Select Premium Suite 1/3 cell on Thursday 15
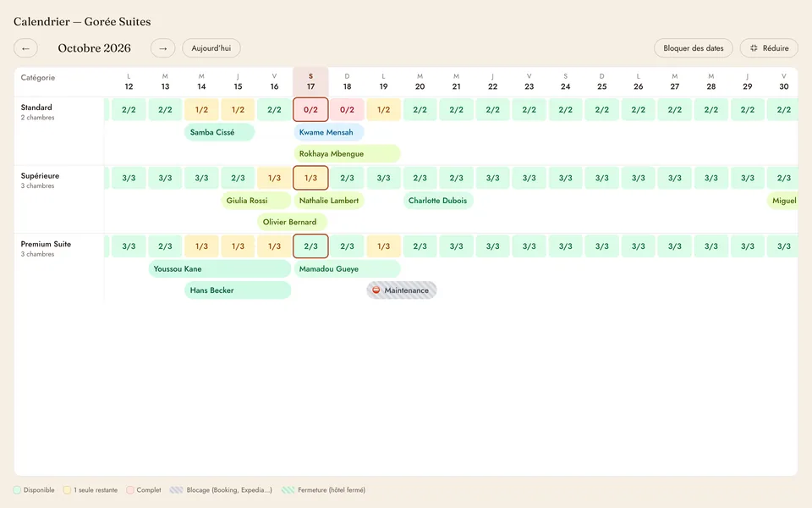 [x=238, y=246]
